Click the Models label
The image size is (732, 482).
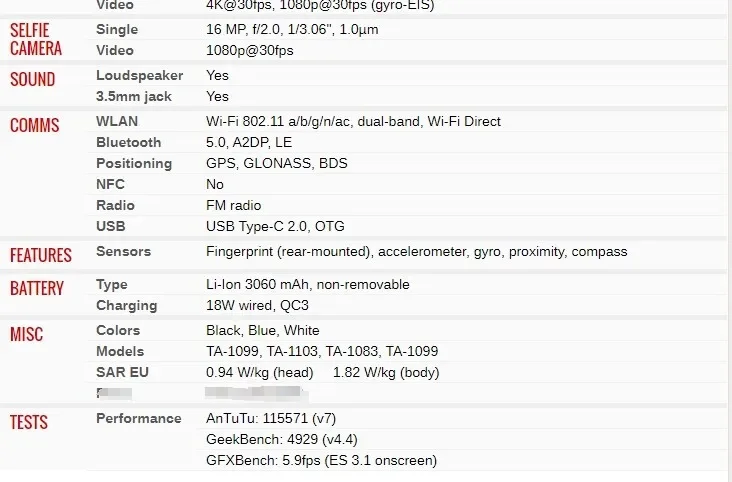[x=120, y=351]
